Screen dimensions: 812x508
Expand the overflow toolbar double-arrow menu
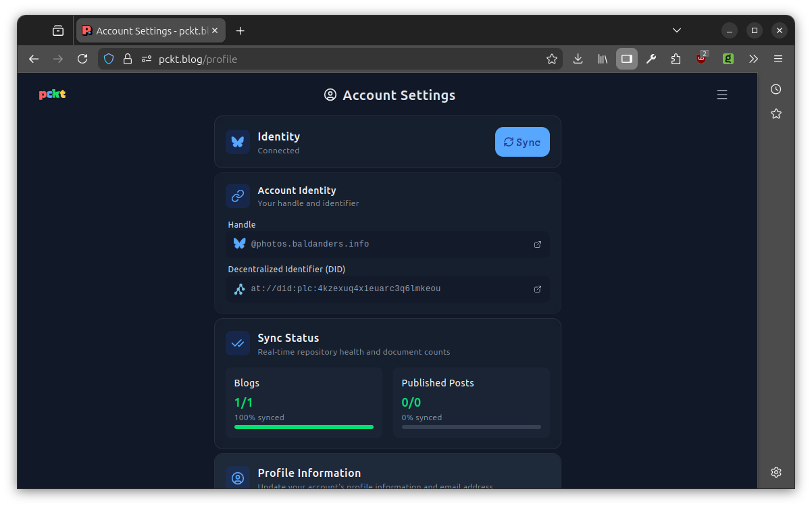pos(753,59)
